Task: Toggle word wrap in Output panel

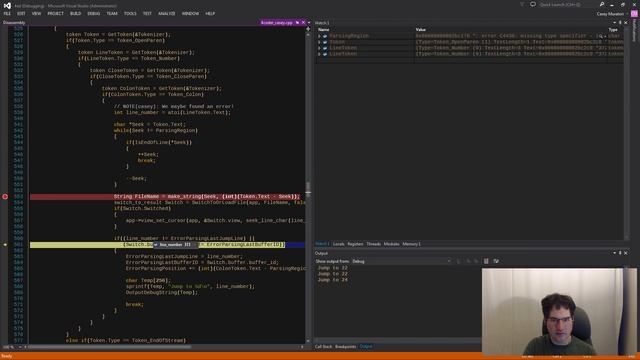Action: click(496, 261)
